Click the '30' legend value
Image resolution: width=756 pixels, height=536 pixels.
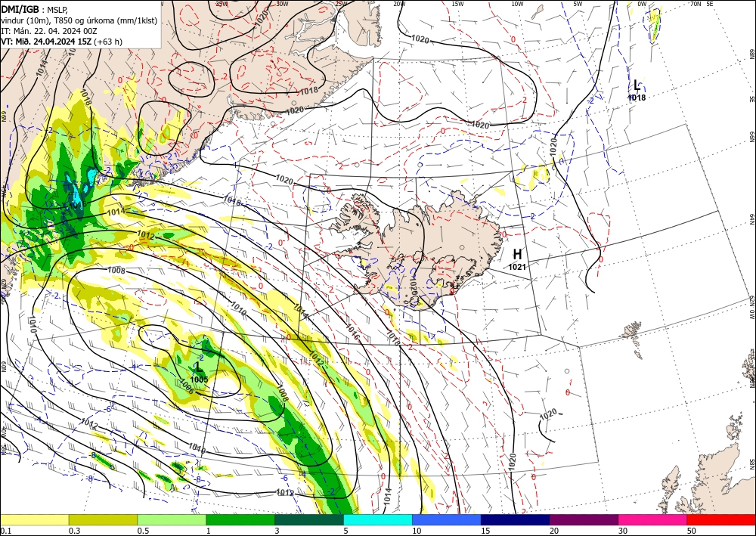623,531
